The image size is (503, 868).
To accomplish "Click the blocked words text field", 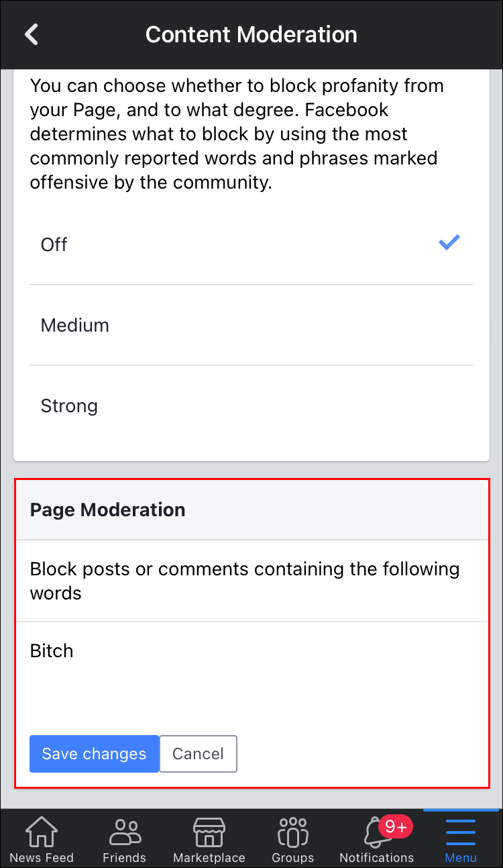I will (x=251, y=671).
